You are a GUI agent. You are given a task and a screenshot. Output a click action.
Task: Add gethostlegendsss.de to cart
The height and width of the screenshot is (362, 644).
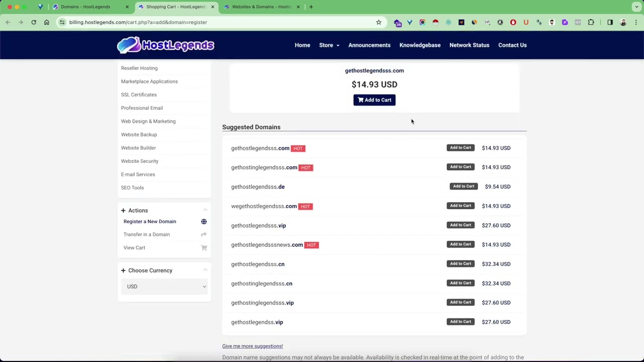click(x=463, y=187)
